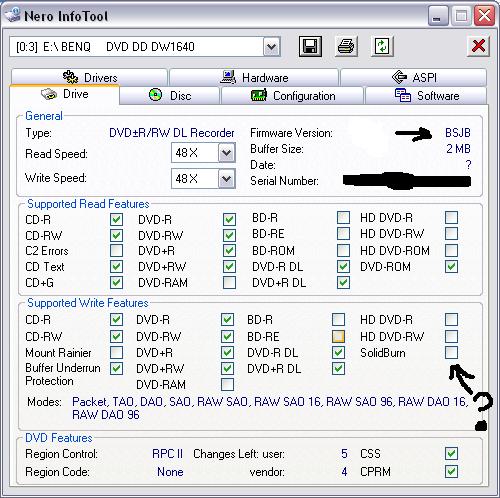Toggle write feature Mount Rainier checkbox

[116, 352]
